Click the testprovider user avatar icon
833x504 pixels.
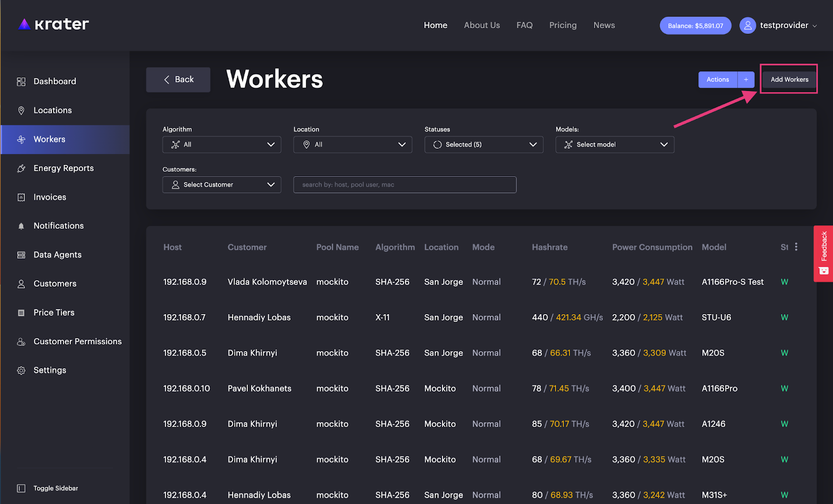748,25
